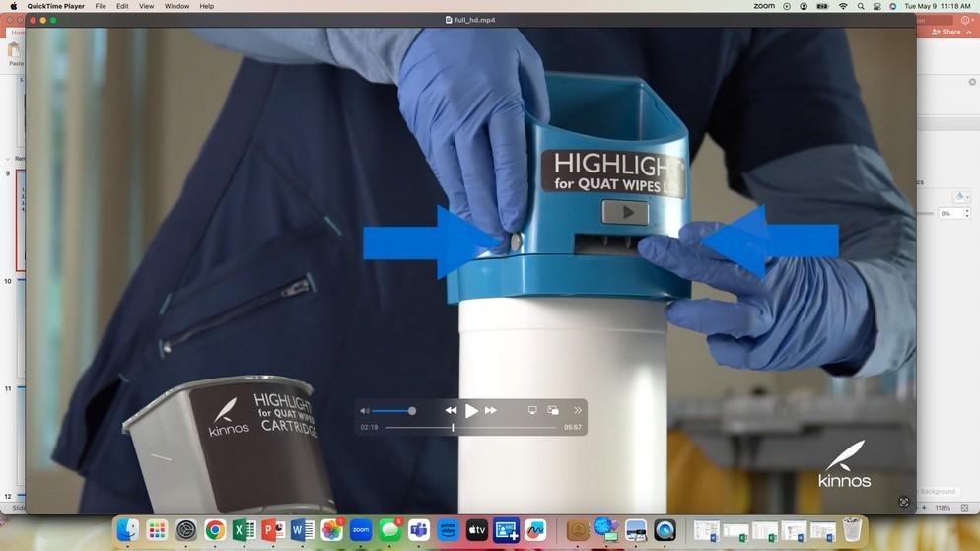The width and height of the screenshot is (980, 551).
Task: Click the AirPlay icon in player controls
Action: click(532, 410)
